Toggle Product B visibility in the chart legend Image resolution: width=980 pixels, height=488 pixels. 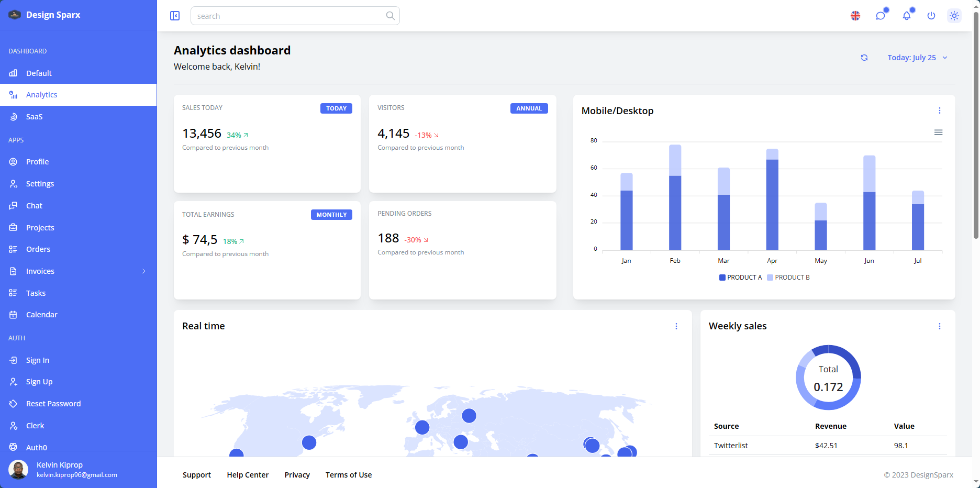(788, 277)
